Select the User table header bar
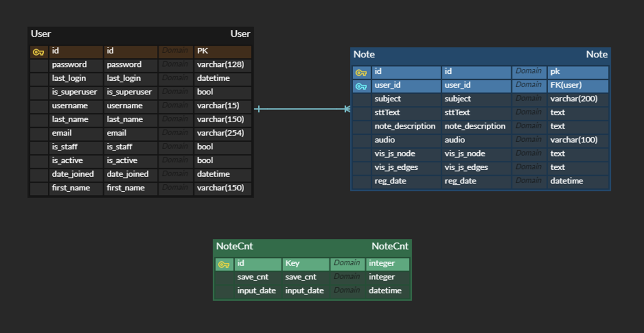Image resolution: width=644 pixels, height=333 pixels. coord(141,34)
